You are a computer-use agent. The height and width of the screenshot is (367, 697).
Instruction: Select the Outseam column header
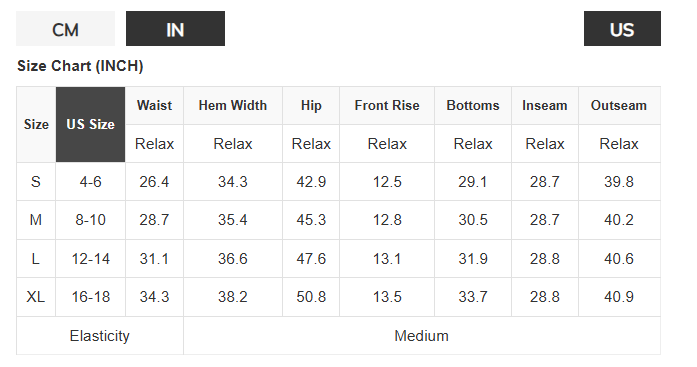619,106
